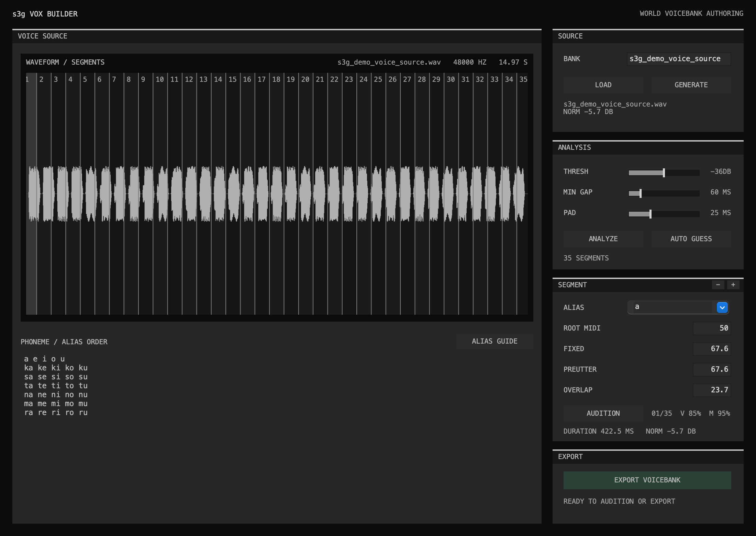The height and width of the screenshot is (536, 756).
Task: Select waveform segment 23
Action: pos(349,194)
